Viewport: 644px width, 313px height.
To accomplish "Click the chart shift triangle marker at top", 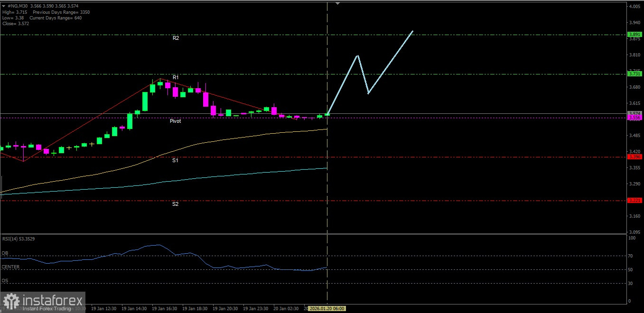I will point(337,3).
